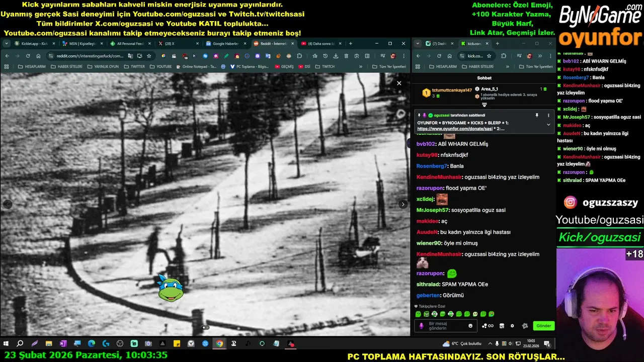Open TWITCH bookmark folder
Viewport: 644px width, 362px height.
325,66
